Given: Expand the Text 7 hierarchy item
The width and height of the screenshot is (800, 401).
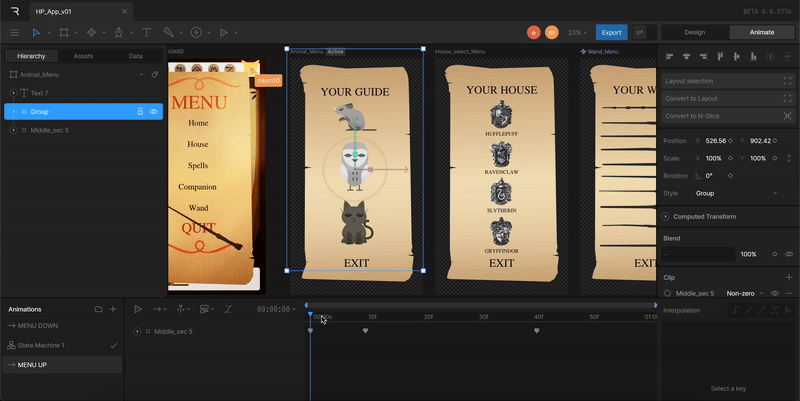Looking at the screenshot, I should pyautogui.click(x=13, y=93).
